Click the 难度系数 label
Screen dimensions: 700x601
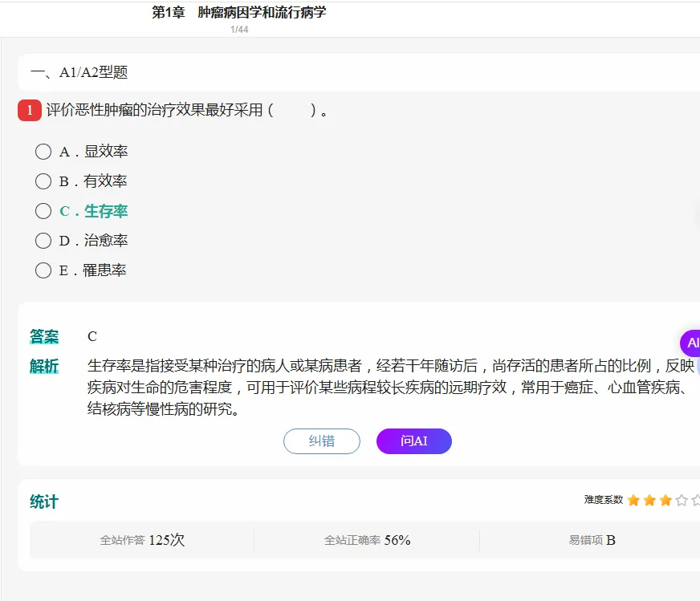603,500
